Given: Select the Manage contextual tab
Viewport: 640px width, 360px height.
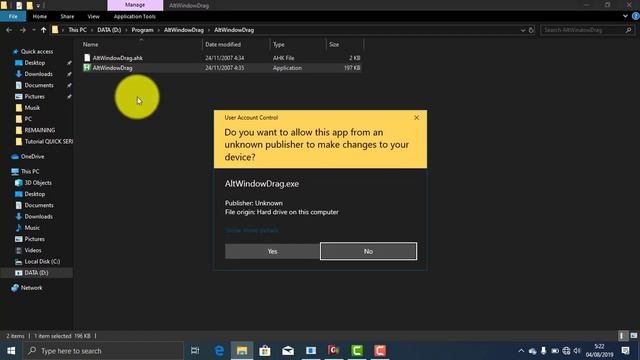Looking at the screenshot, I should (135, 5).
